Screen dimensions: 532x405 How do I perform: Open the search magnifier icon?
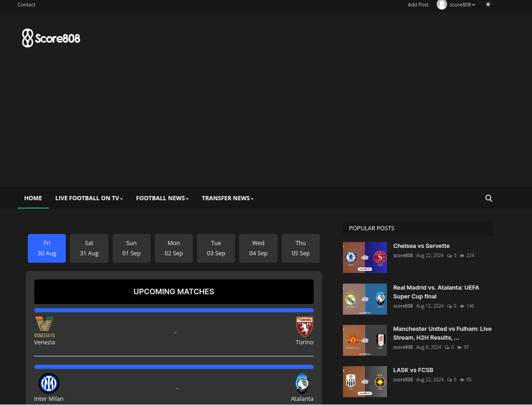click(x=488, y=198)
